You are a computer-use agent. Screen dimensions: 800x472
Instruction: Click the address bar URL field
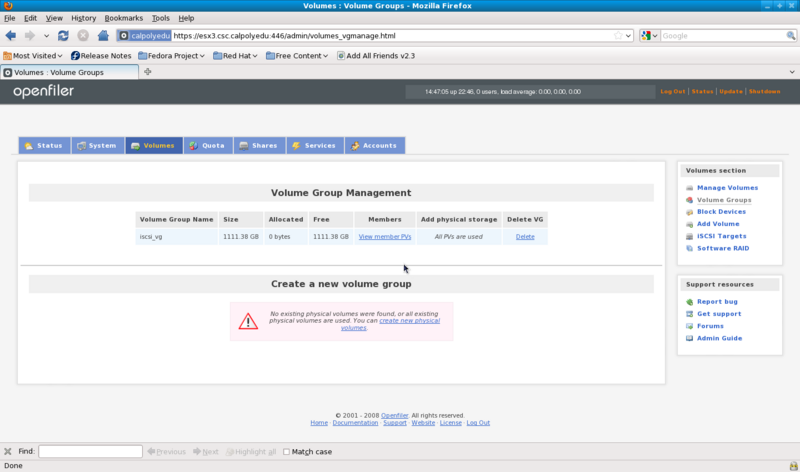coord(393,36)
